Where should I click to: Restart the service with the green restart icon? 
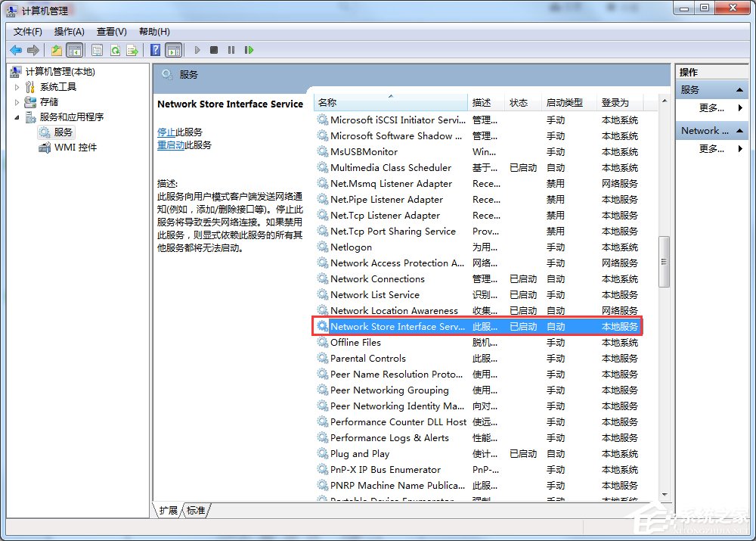click(249, 50)
